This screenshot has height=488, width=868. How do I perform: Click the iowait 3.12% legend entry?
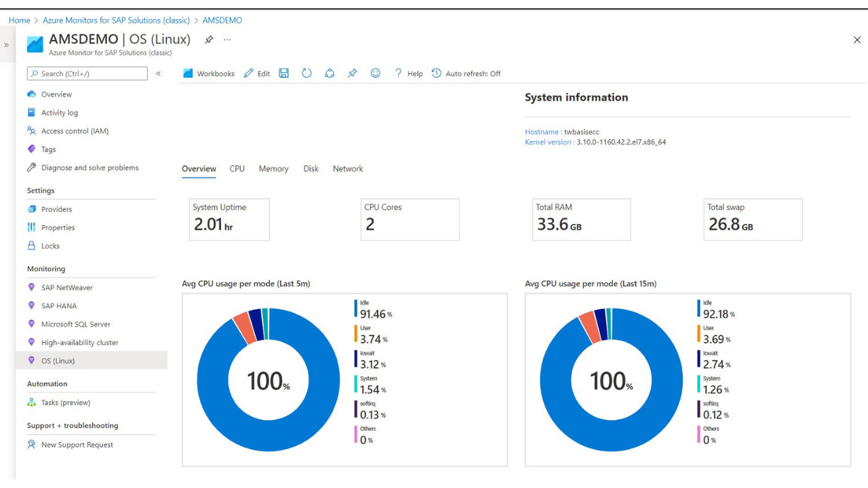pyautogui.click(x=370, y=359)
